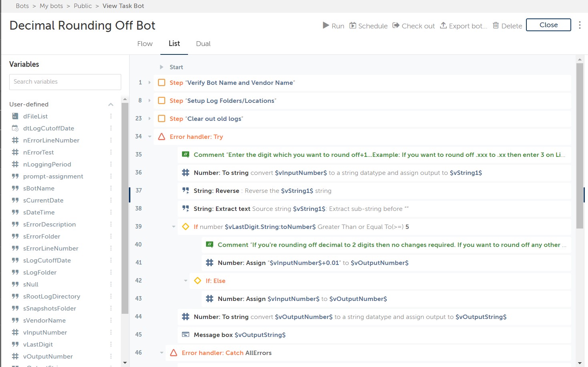This screenshot has height=367, width=588.
Task: Collapse the Error handler: Try block
Action: point(150,136)
